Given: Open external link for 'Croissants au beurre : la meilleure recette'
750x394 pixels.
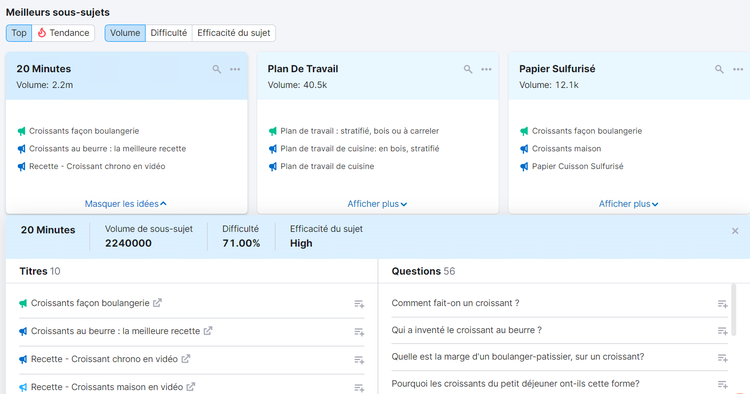Looking at the screenshot, I should (x=208, y=330).
